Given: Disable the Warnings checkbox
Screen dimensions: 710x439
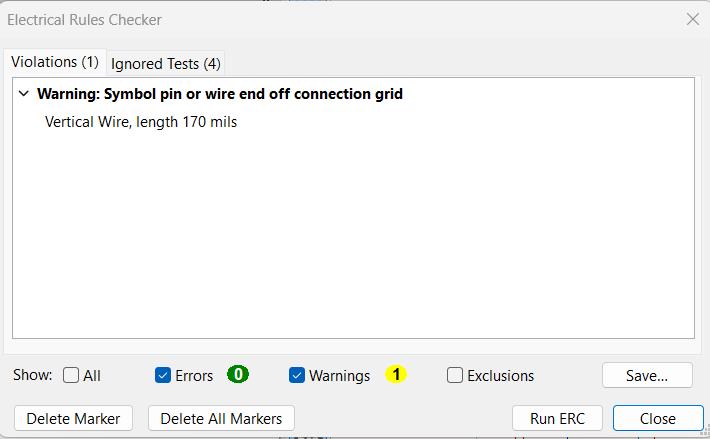Looking at the screenshot, I should pos(297,375).
